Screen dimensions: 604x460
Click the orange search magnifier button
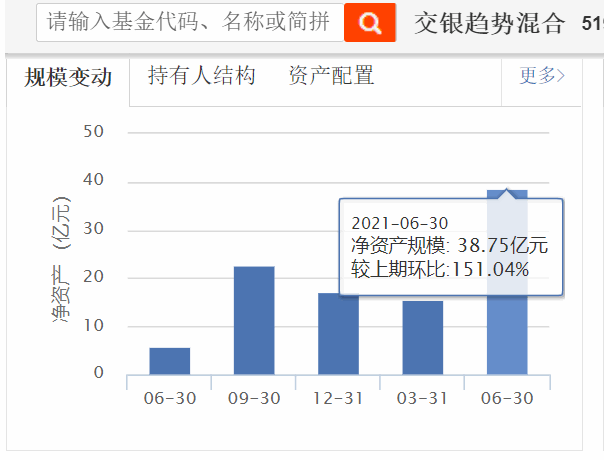pos(370,22)
